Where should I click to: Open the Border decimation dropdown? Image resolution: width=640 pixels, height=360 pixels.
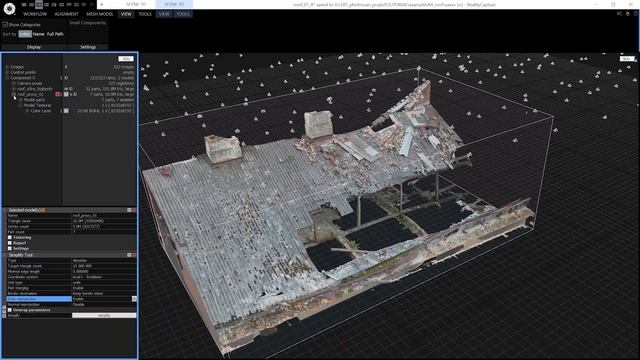click(104, 293)
